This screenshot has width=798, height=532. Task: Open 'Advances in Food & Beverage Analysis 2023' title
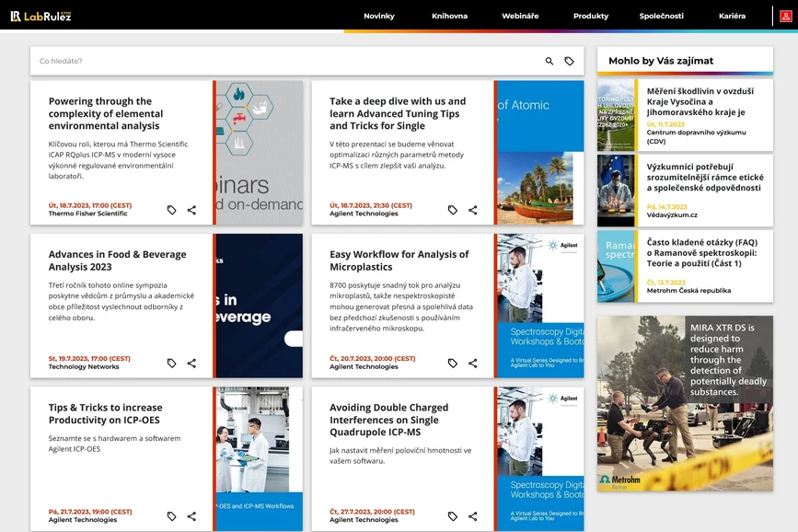click(x=117, y=260)
